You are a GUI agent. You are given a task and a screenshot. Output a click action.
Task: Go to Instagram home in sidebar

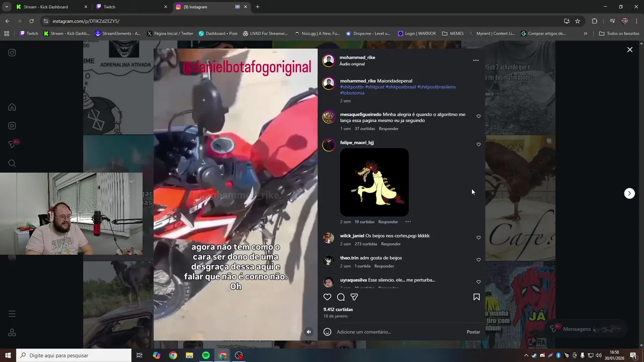[x=12, y=107]
